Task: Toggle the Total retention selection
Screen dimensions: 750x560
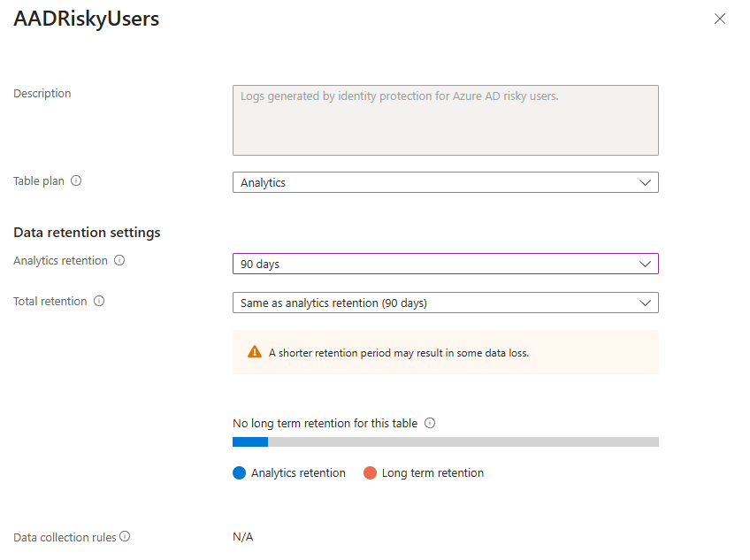Action: 445,302
